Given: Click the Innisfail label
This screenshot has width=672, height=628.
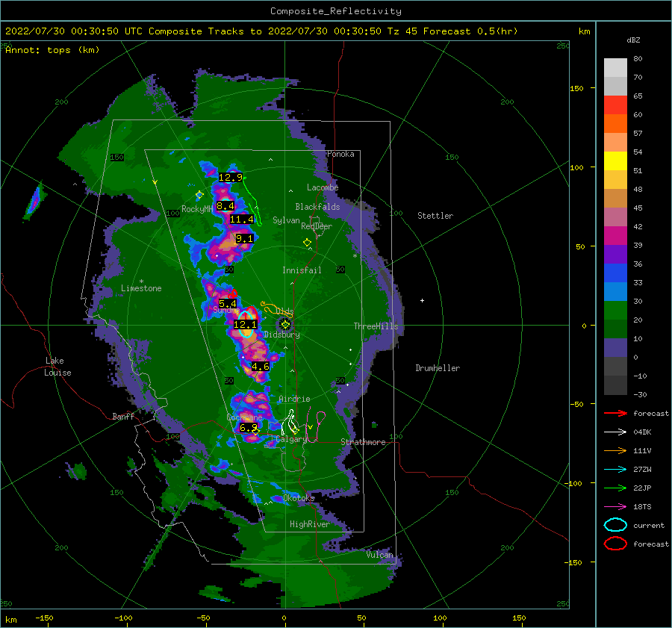Looking at the screenshot, I should 302,270.
